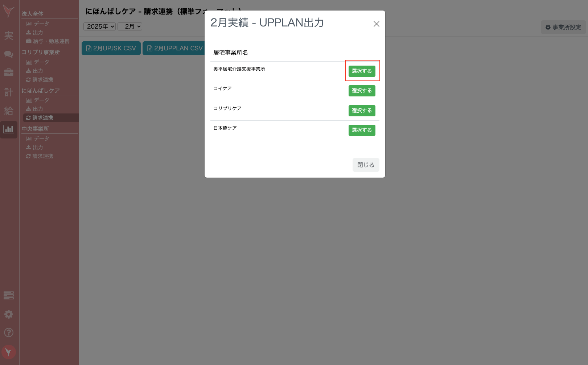Select the briefcase icon in the left rail
This screenshot has height=365, width=588.
[9, 72]
